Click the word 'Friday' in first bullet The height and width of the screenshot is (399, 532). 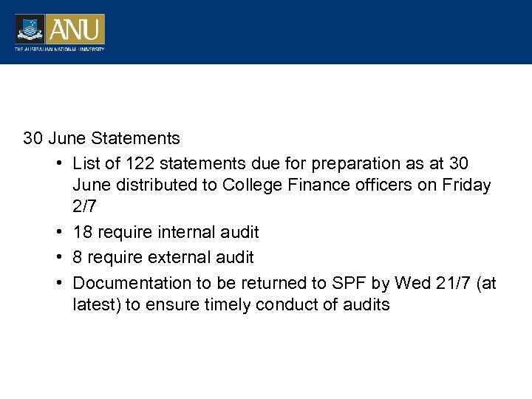[x=465, y=185]
